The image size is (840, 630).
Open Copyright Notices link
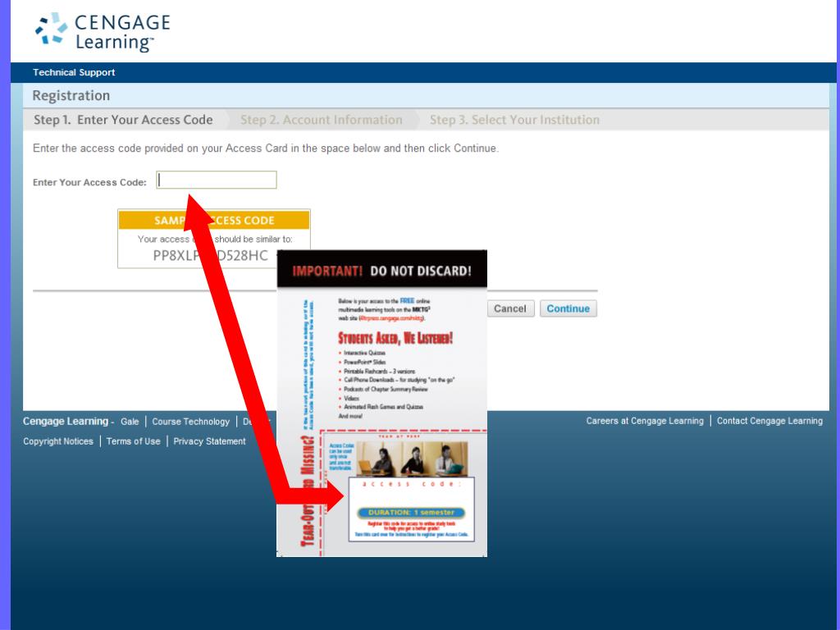tap(58, 441)
